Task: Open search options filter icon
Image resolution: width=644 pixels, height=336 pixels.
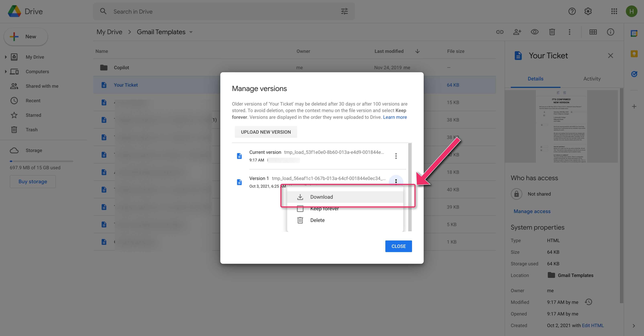Action: click(x=345, y=11)
